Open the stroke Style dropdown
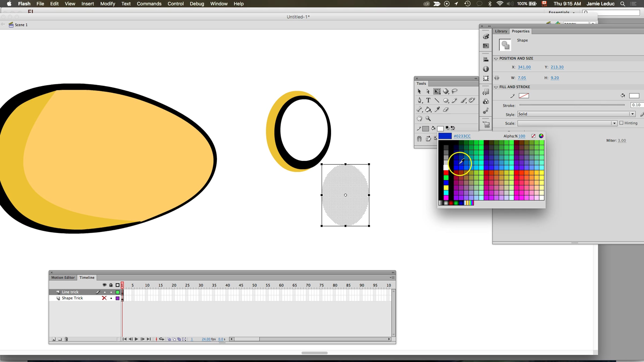This screenshot has height=362, width=644. (x=632, y=114)
